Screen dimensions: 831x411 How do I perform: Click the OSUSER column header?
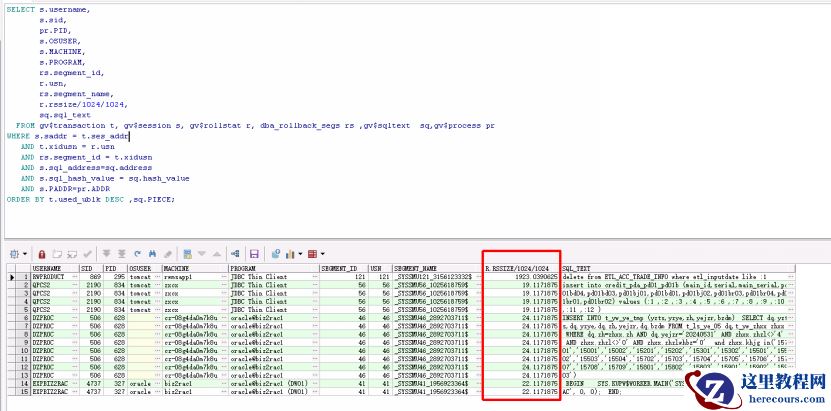pos(145,269)
